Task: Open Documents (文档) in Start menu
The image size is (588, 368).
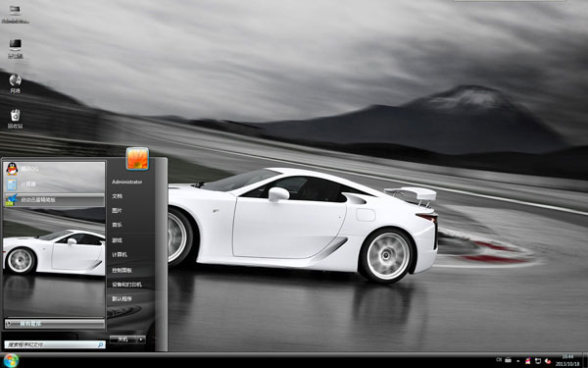Action: [117, 196]
